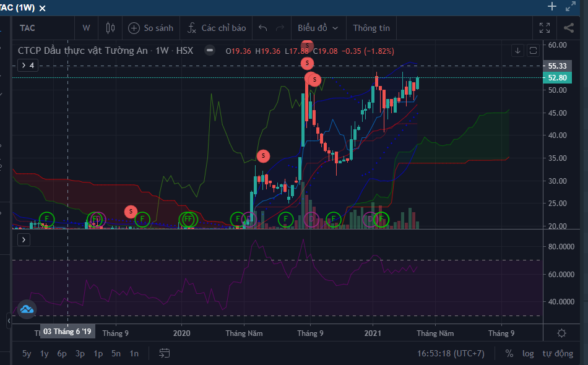
Task: Click the share chart icon
Action: 569,28
